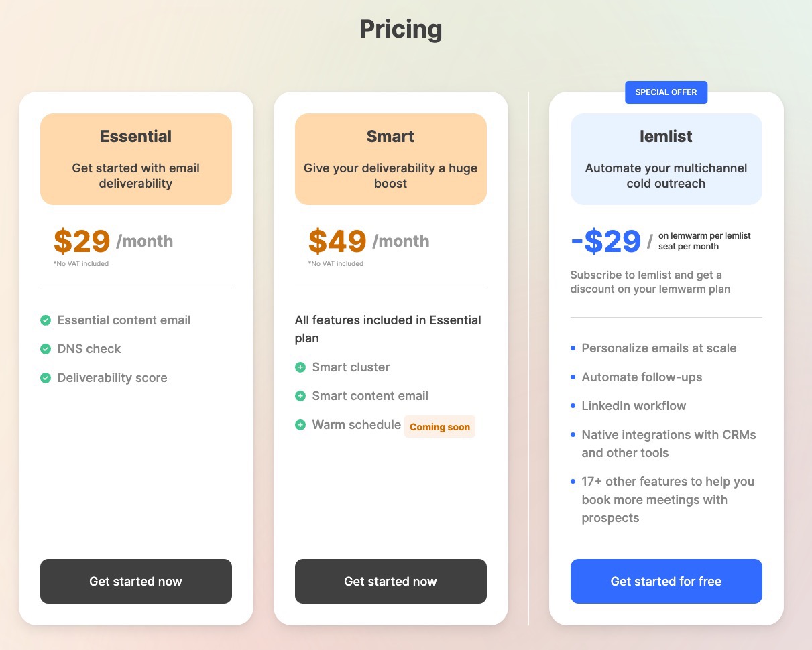Click the green plus icon beside Smart cluster
This screenshot has height=650, width=812.
(x=300, y=367)
